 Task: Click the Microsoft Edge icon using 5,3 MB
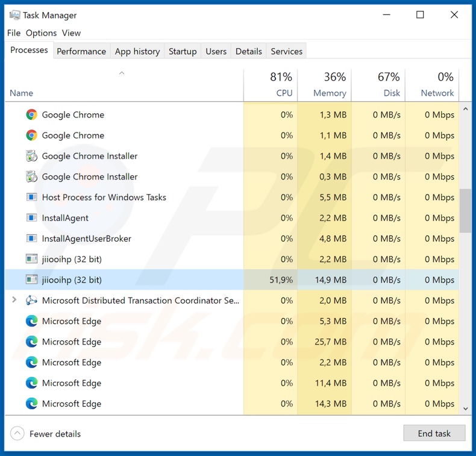tap(31, 321)
